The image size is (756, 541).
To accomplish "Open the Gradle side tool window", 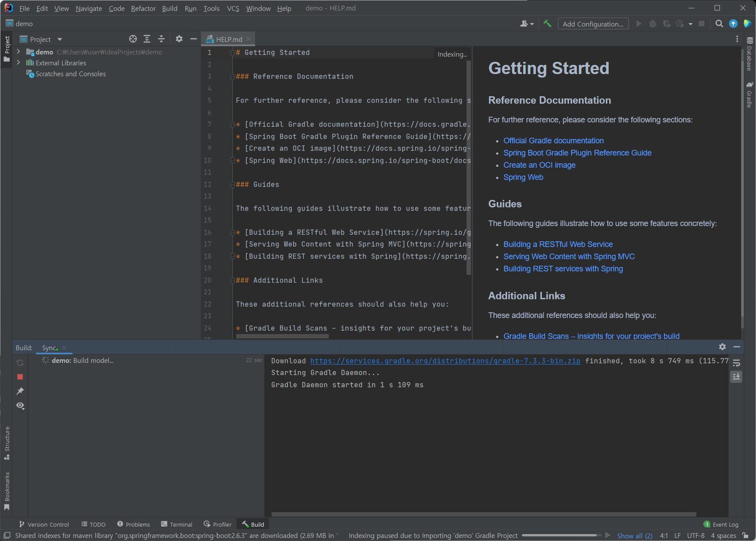I will tap(749, 95).
